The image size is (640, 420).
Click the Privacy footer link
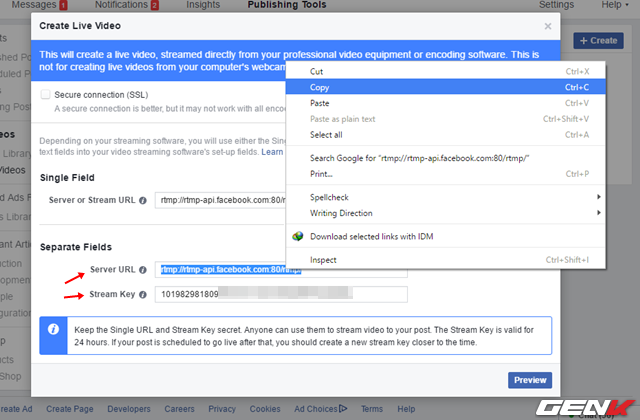pyautogui.click(x=222, y=409)
